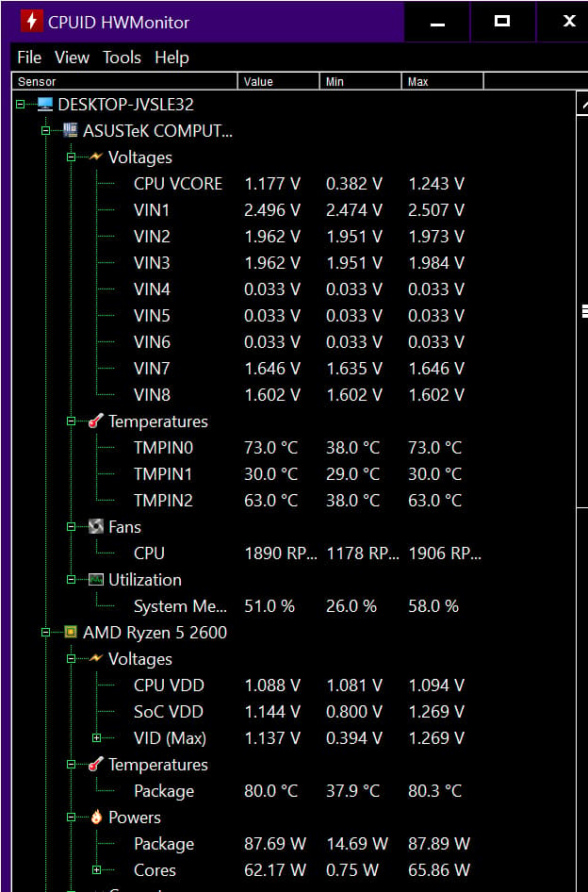Collapse the AMD Ryzen 5 2600 node

[x=45, y=633]
